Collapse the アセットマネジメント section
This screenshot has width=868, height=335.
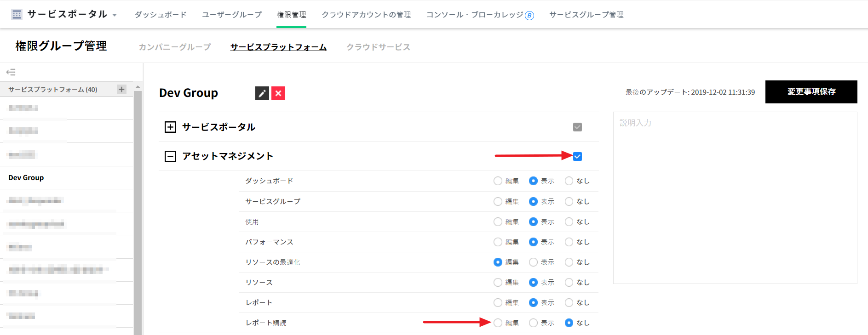170,156
